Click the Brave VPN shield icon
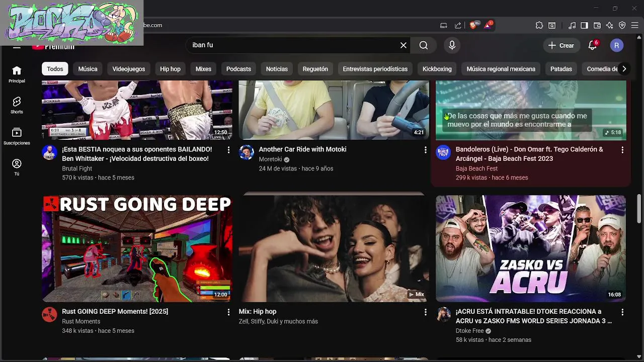 pos(622,25)
